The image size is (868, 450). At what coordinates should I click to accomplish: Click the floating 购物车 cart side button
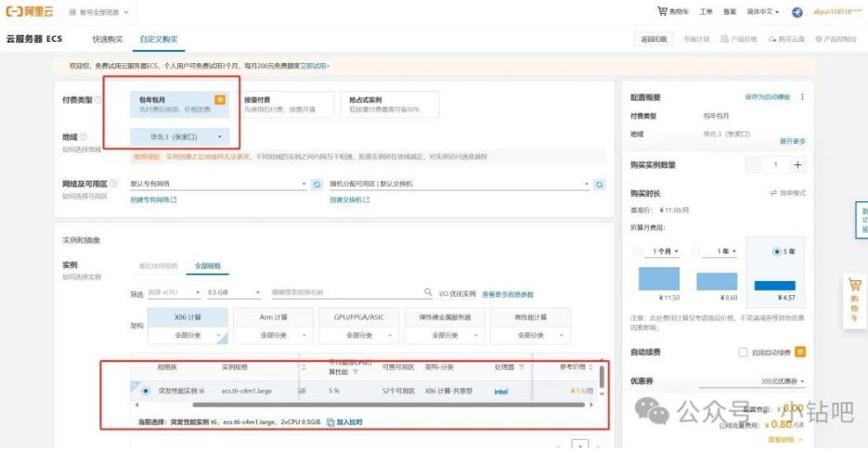coord(855,300)
